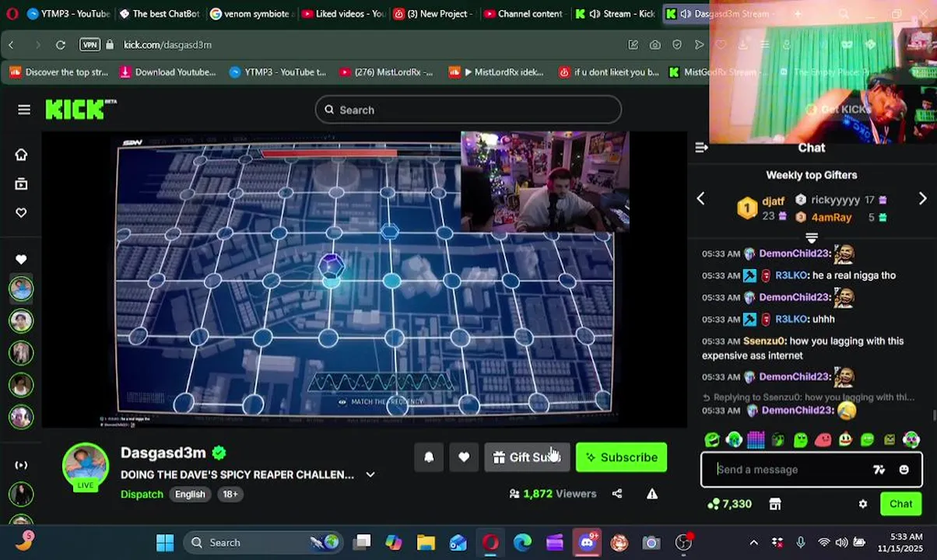Show next weekly top gifters
Screen dimensions: 937x560
click(x=922, y=199)
